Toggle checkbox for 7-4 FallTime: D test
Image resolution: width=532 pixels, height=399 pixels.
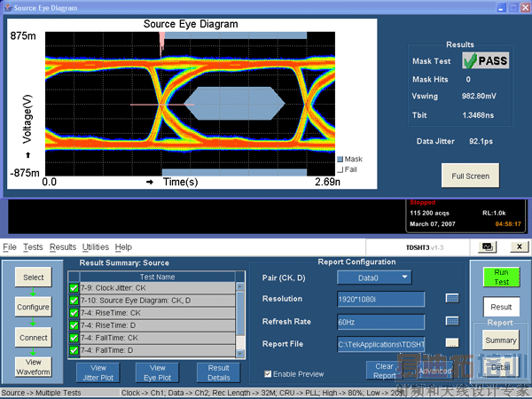(x=74, y=350)
